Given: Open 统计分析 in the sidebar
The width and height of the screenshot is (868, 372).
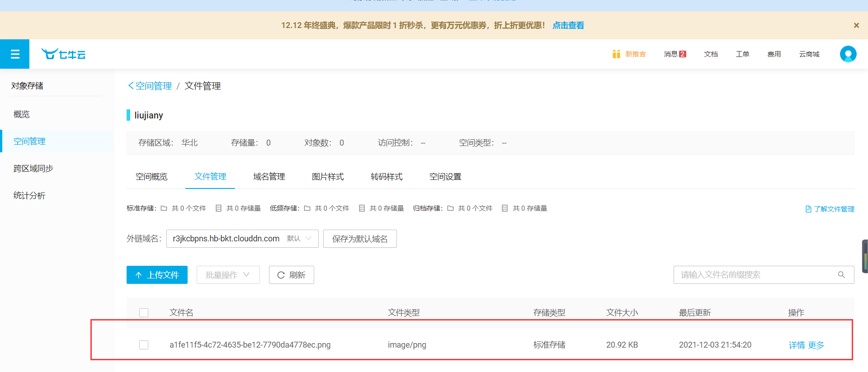Looking at the screenshot, I should tap(57, 196).
